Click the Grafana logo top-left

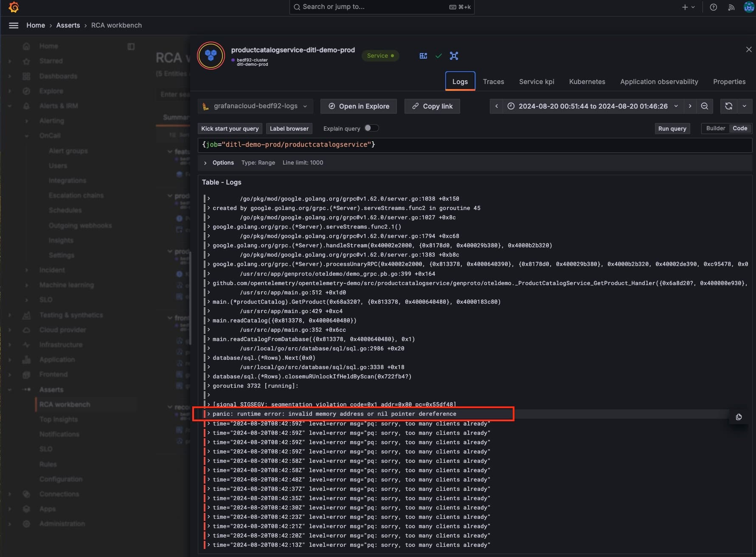coord(14,7)
